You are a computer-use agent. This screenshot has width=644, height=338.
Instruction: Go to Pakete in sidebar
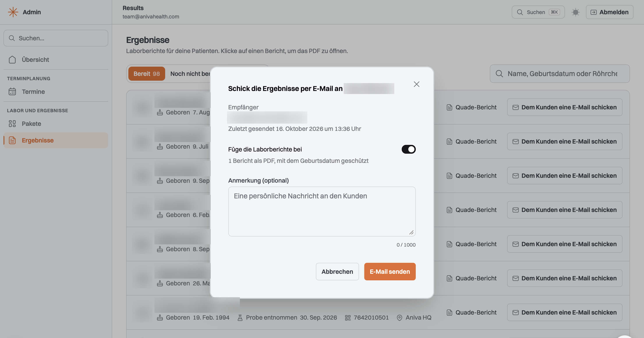(x=56, y=124)
